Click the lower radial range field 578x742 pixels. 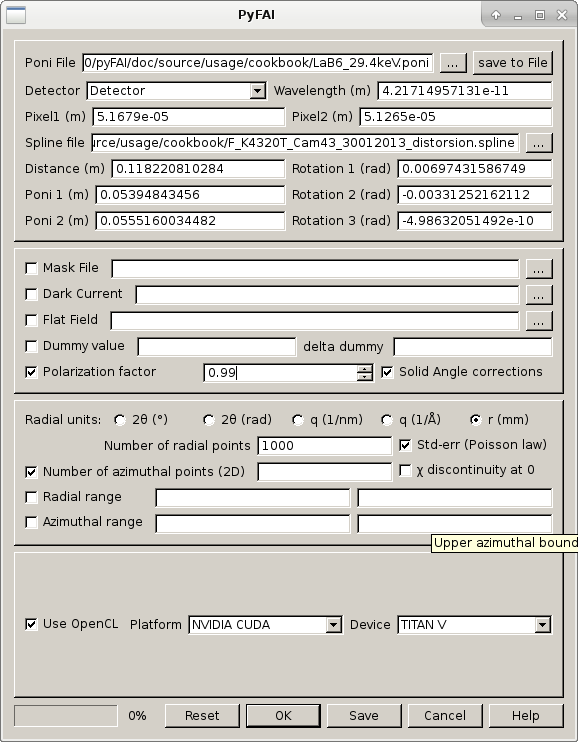[253, 498]
